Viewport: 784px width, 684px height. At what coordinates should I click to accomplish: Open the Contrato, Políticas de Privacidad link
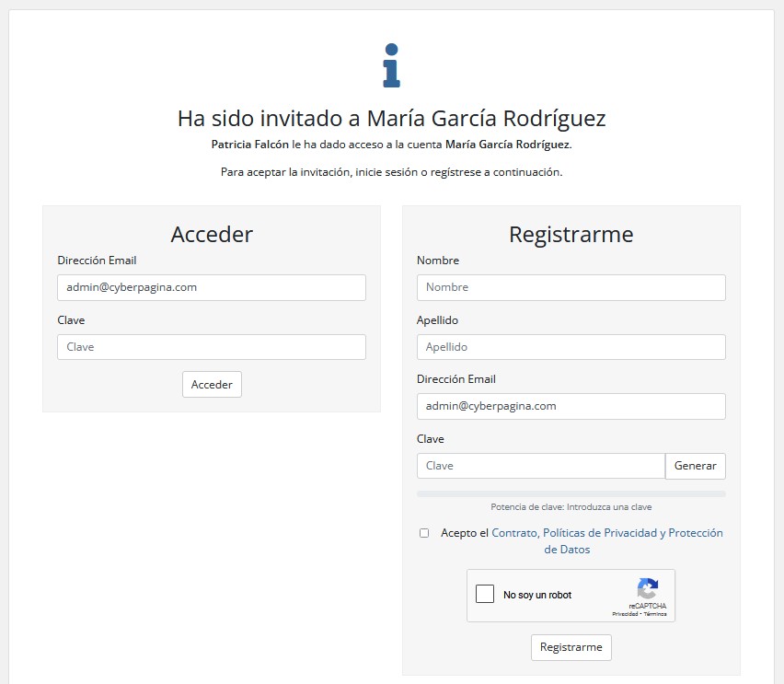[607, 533]
